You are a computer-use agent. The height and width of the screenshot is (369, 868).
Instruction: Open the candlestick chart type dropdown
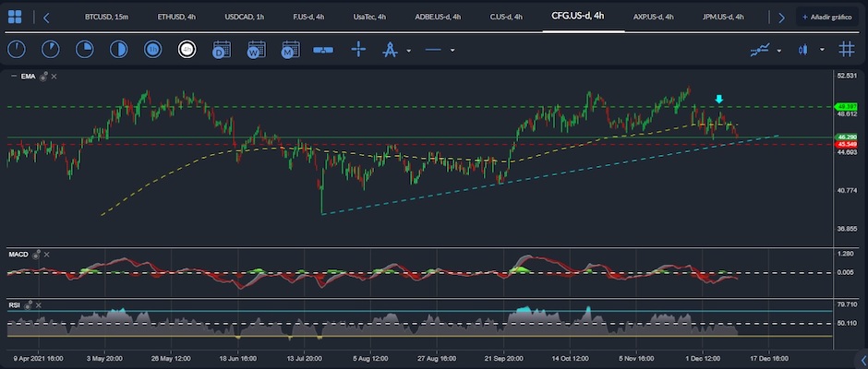click(822, 51)
